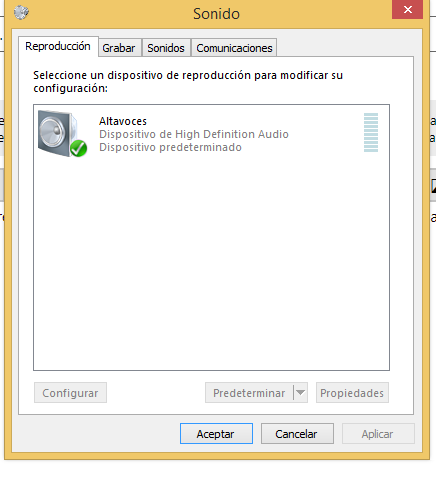Close the Sonido dialog with the red X
Screen dimensions: 436x478
tap(407, 10)
